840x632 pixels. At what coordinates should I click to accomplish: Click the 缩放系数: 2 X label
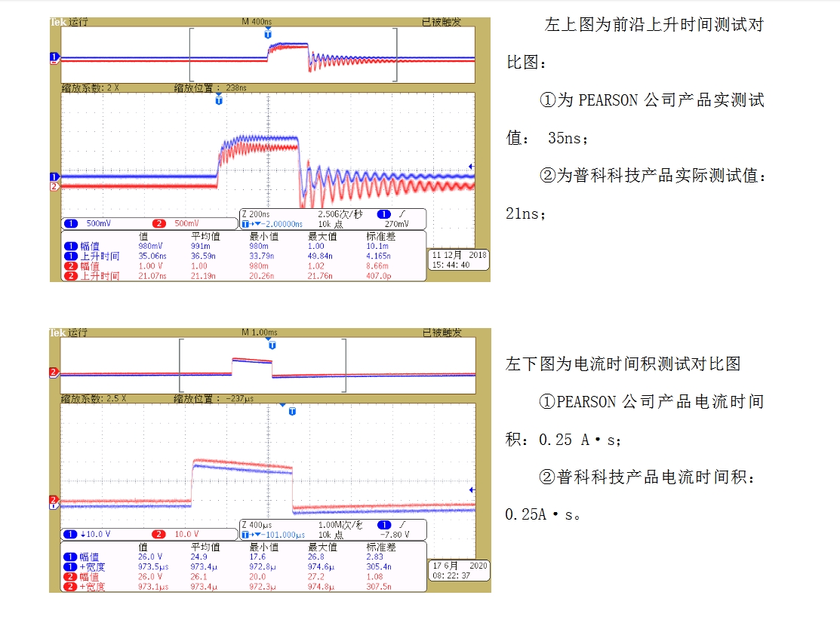[x=91, y=88]
